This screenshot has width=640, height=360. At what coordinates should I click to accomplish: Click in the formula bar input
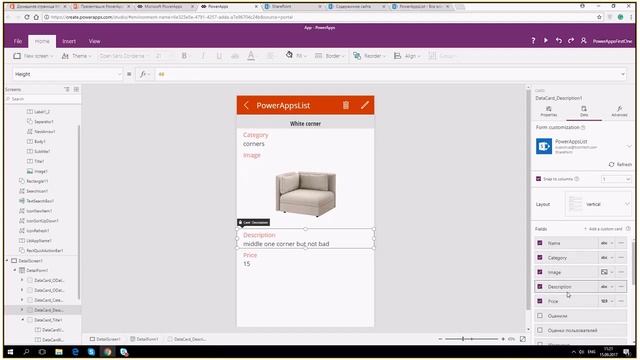pos(390,74)
